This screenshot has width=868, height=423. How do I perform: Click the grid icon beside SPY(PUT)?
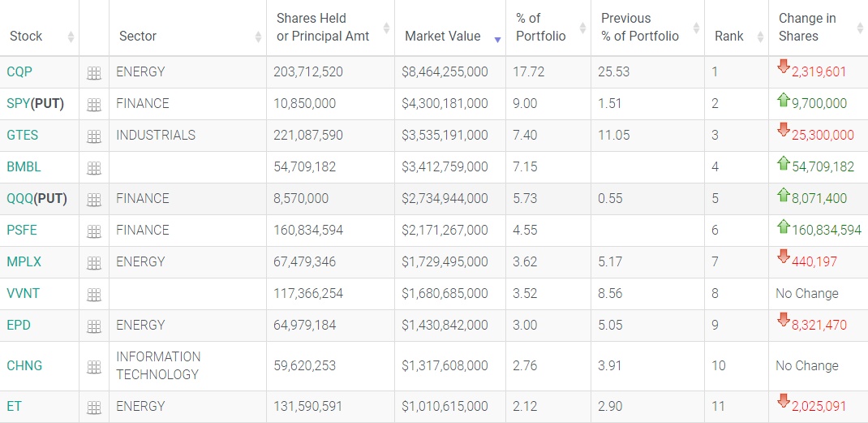tap(94, 105)
